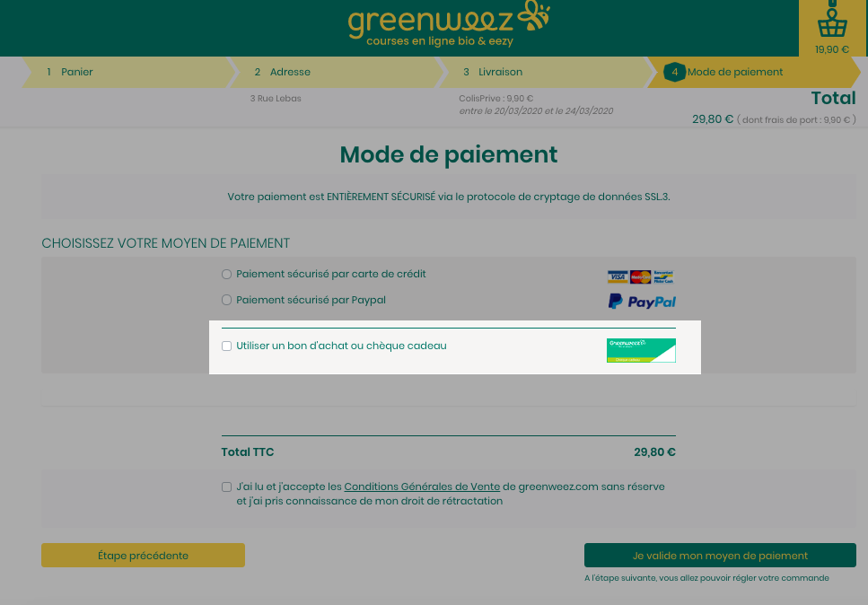The image size is (868, 605).
Task: Click the Étape précédente button
Action: tap(143, 556)
